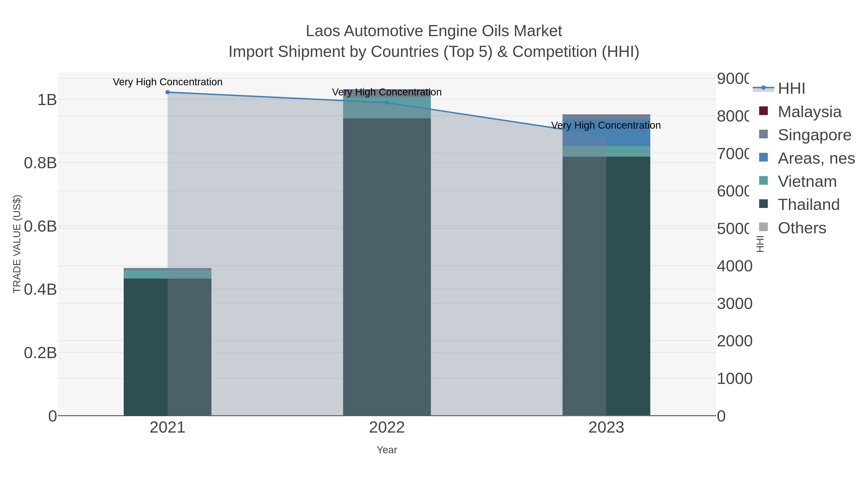The height and width of the screenshot is (488, 868).
Task: Click the 2021 Thailand bar segment
Action: coord(168,347)
